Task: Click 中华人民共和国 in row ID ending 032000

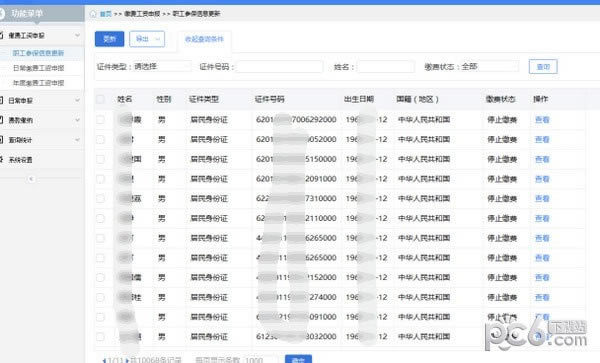Action: coord(424,337)
